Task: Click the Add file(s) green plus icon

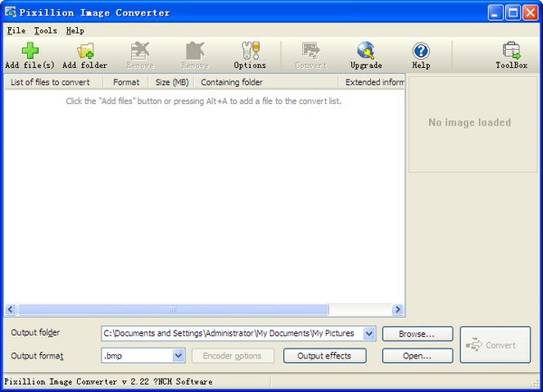Action: [x=29, y=51]
